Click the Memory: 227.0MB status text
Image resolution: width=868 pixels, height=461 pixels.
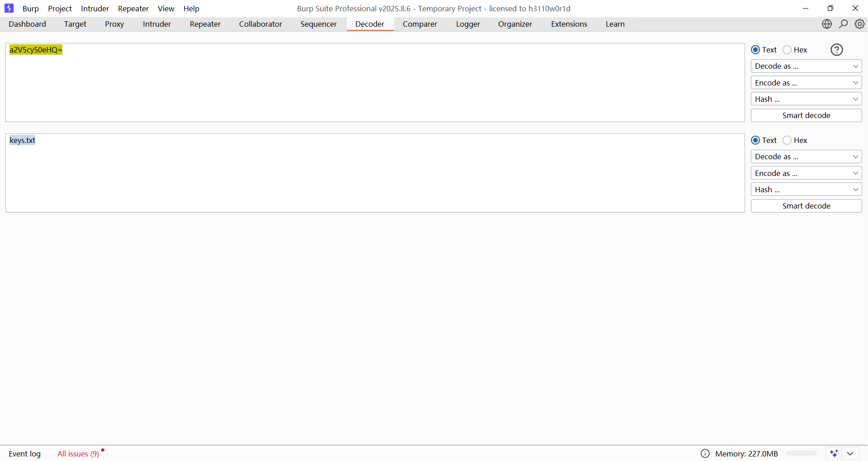pos(747,454)
